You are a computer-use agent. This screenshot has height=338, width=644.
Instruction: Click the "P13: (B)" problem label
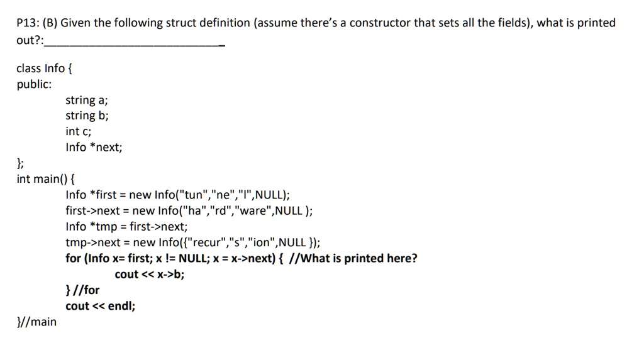[x=37, y=23]
